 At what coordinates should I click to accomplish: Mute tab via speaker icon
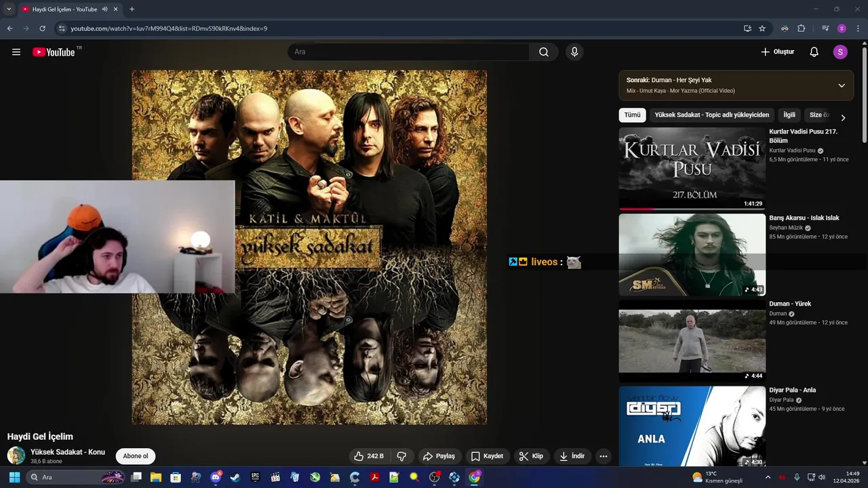tap(104, 9)
